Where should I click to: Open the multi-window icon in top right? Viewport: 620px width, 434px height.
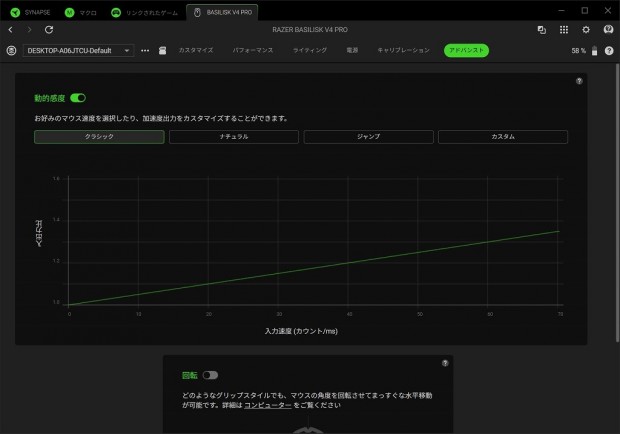point(542,30)
